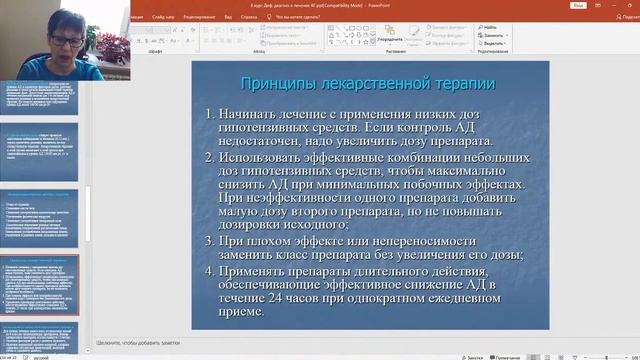Click slide thumbnail panel scrollbar
Image resolution: width=640 pixels, height=360 pixels.
pos(87,213)
